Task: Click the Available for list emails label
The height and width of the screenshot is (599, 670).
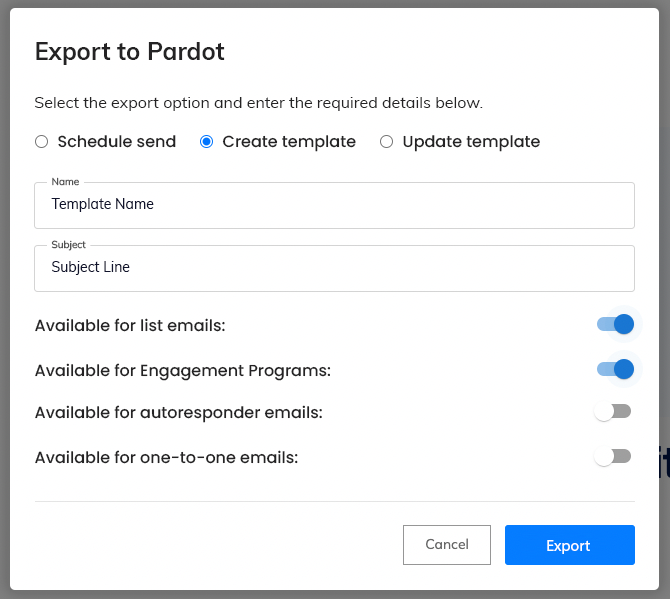Action: click(x=130, y=325)
